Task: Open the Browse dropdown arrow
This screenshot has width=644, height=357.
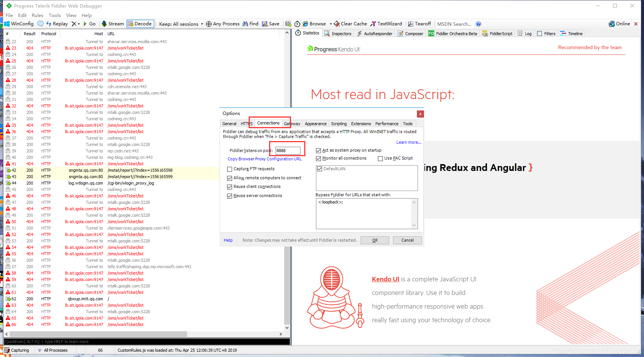Action: 331,24
